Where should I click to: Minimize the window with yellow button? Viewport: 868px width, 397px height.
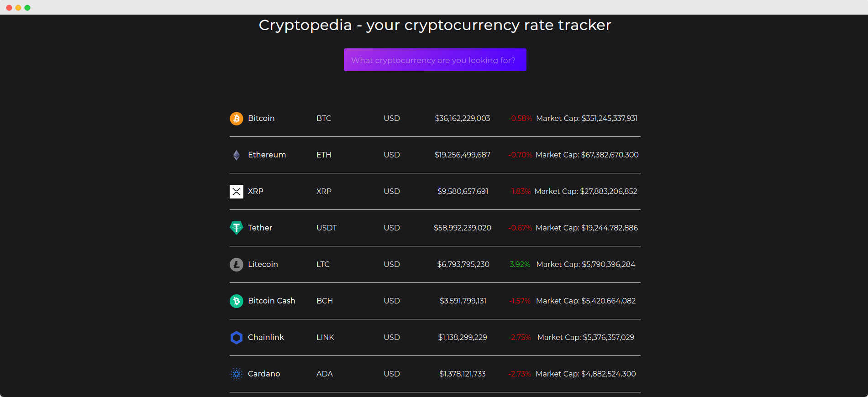(x=18, y=8)
